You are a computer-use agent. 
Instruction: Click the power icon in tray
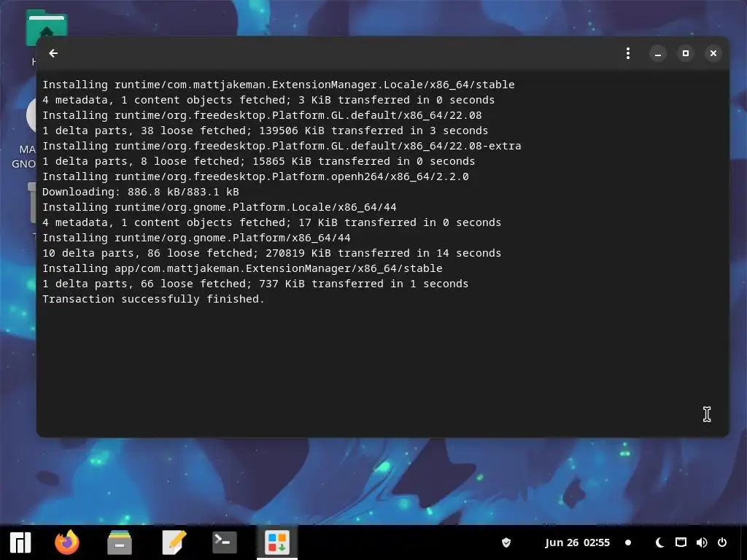[722, 542]
